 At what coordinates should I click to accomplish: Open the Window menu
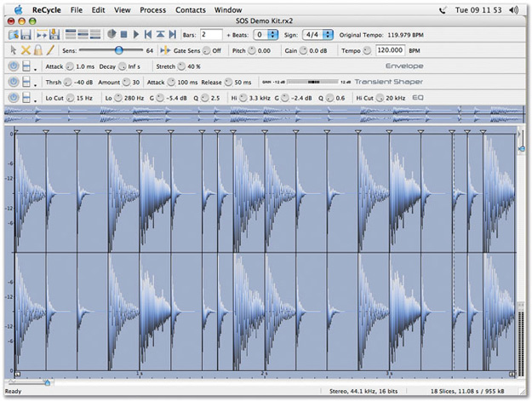pyautogui.click(x=228, y=10)
